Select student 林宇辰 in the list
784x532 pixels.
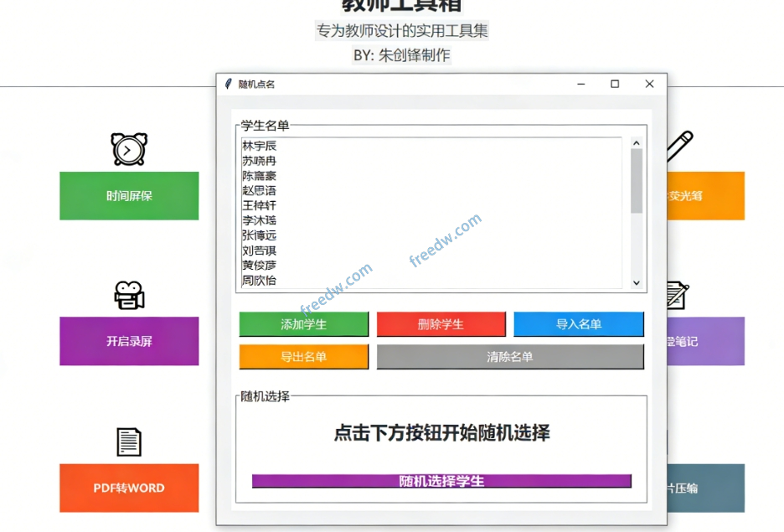click(x=260, y=146)
